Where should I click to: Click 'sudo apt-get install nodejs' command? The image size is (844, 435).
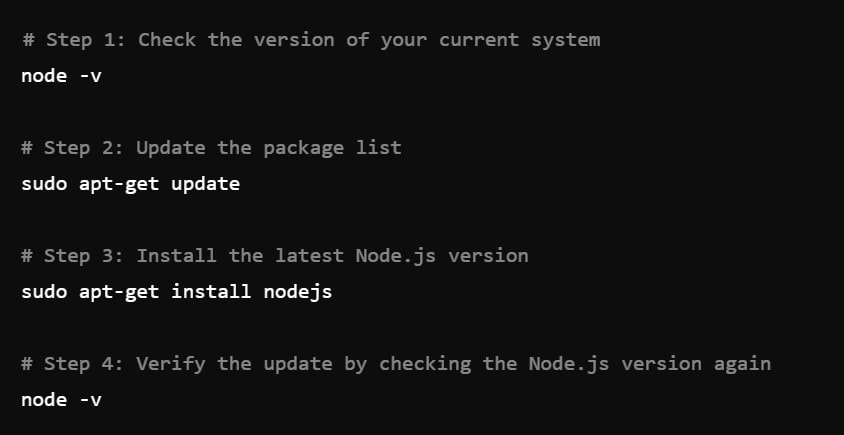click(177, 292)
